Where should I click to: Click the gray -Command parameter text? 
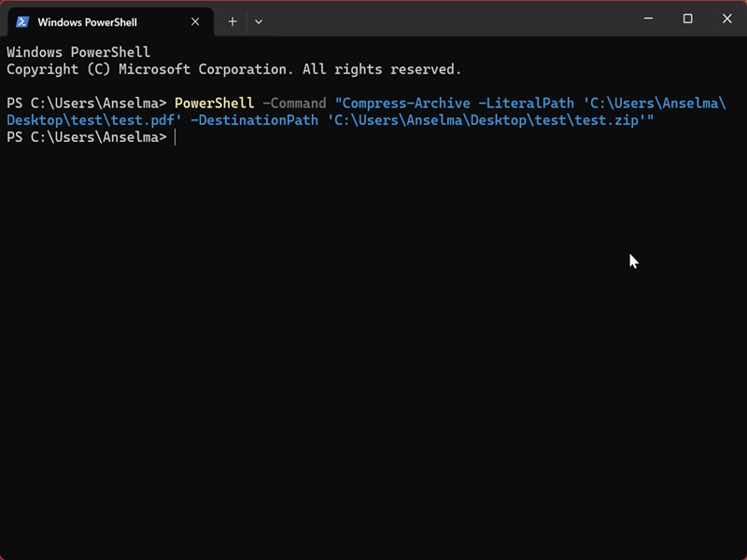pos(294,104)
